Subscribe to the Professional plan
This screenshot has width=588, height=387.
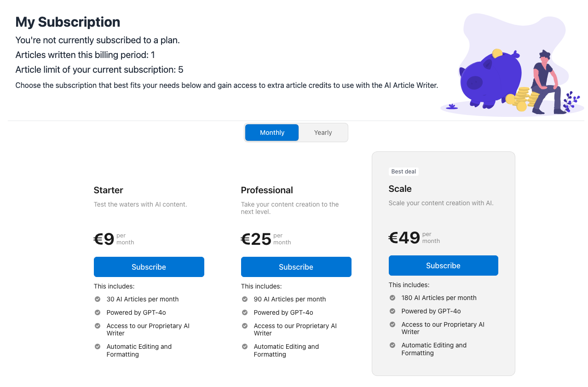[x=296, y=267]
